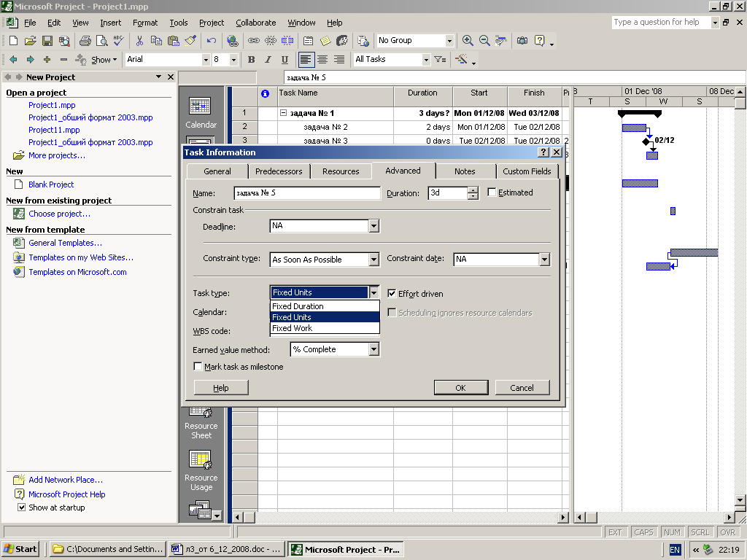Click the Hide Subtasks minus icon
747x560 pixels.
point(64,60)
